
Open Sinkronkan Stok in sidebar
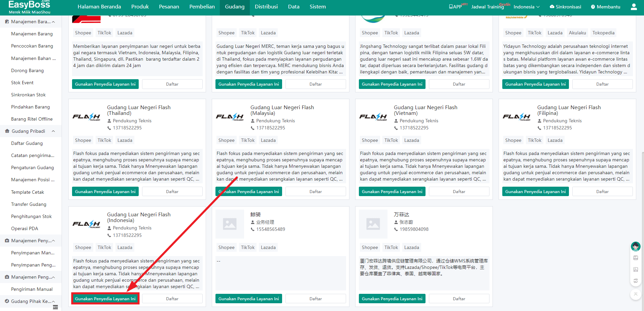[x=28, y=95]
